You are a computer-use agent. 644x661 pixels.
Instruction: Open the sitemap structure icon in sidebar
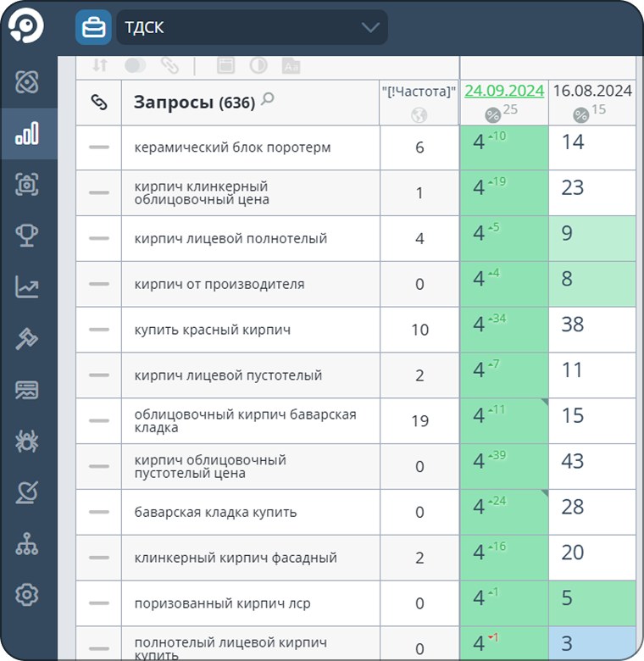point(27,544)
